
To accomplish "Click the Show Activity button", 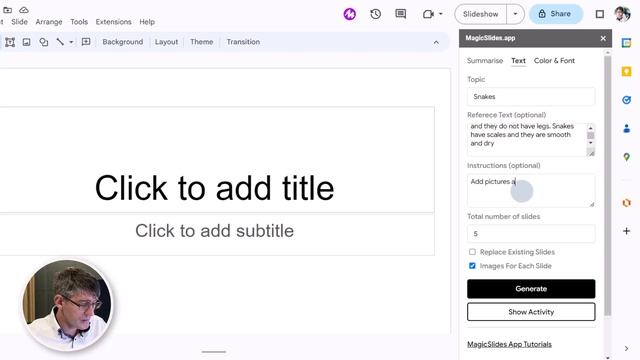I will 531,312.
